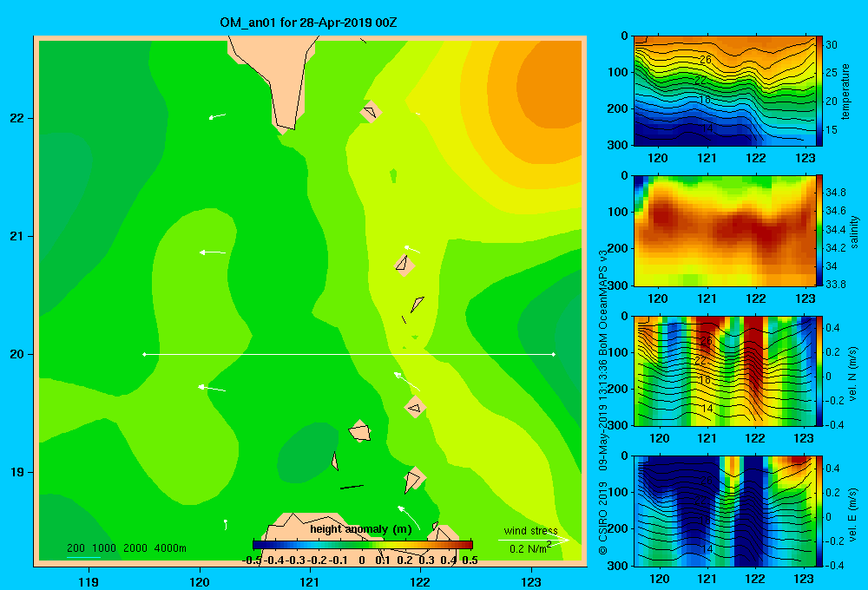Open the salinity section panel
This screenshot has height=590, width=868.
pyautogui.click(x=724, y=231)
